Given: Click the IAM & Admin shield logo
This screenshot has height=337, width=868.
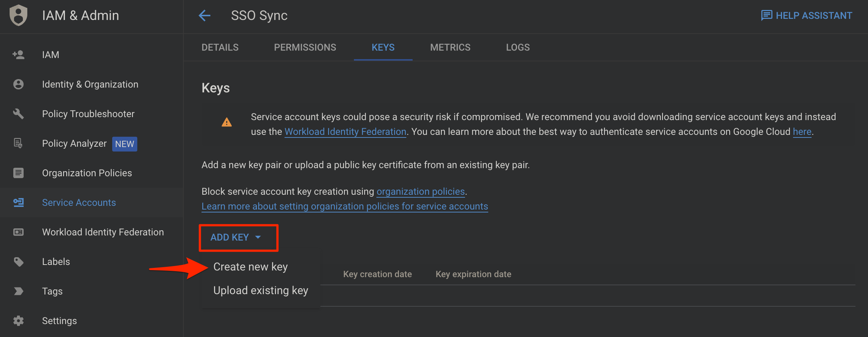Looking at the screenshot, I should click(18, 15).
